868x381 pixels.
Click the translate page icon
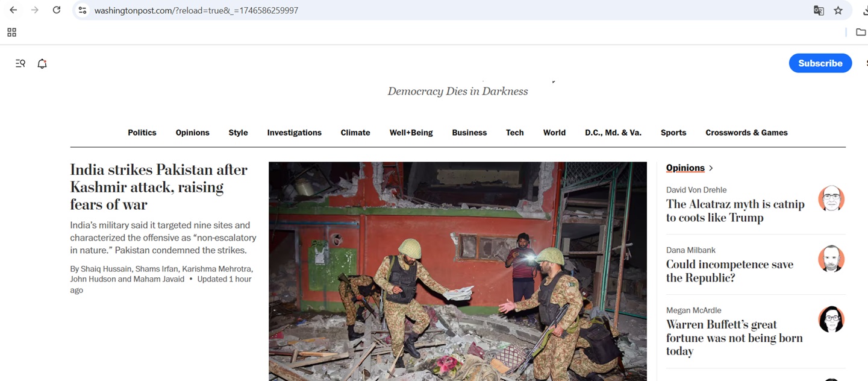pos(819,10)
